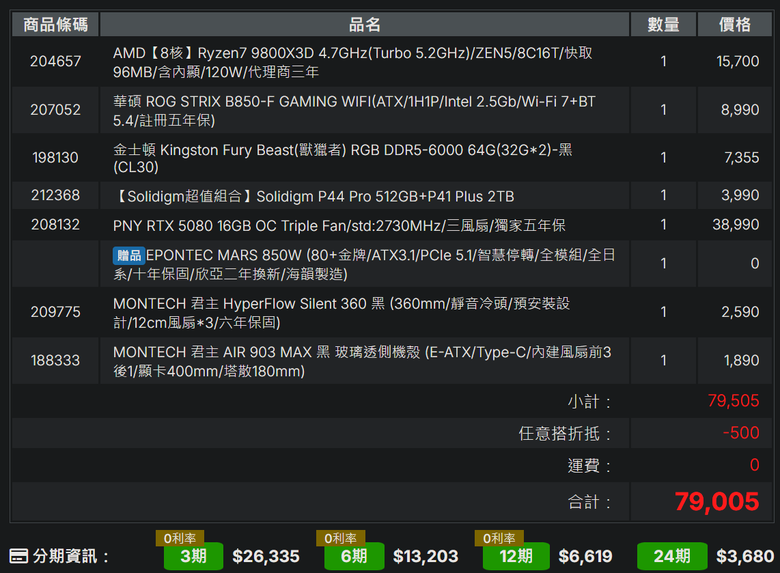Image resolution: width=780 pixels, height=573 pixels.
Task: Click the price 1,890
Action: (x=741, y=360)
